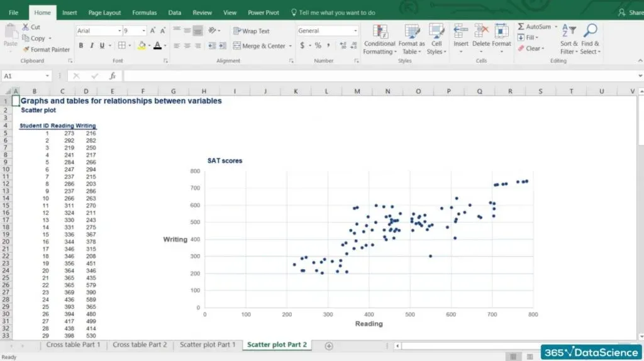Expand the General number format dropdown

355,31
